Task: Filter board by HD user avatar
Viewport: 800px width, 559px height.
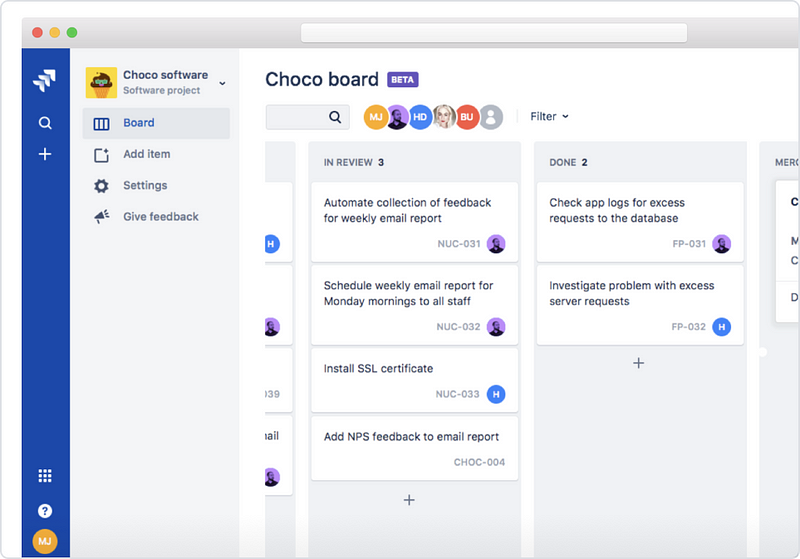Action: (x=421, y=117)
